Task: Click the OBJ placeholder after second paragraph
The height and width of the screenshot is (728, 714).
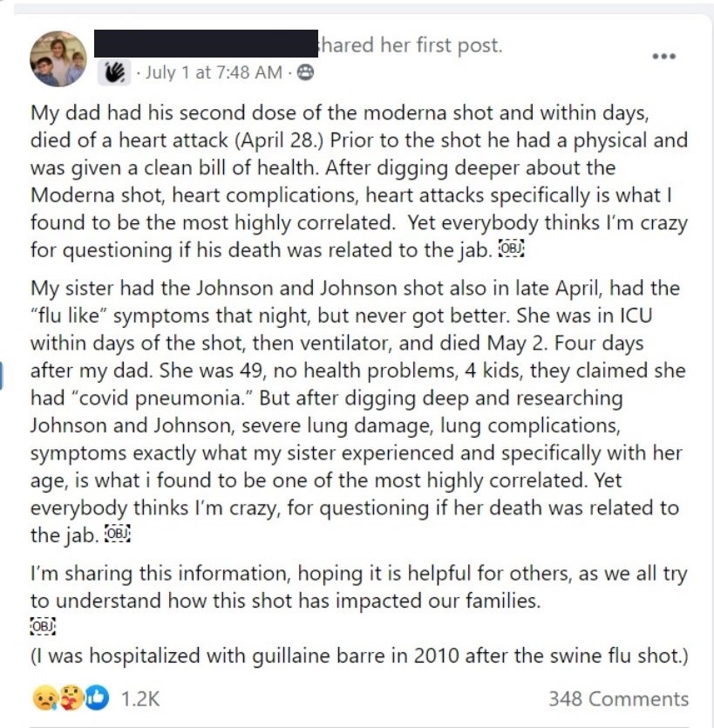Action: pos(116,534)
